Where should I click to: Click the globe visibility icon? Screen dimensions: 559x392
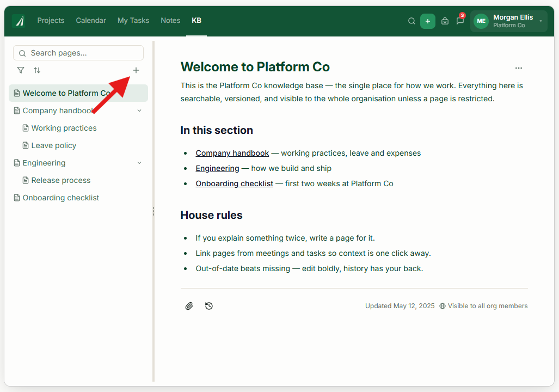point(443,306)
